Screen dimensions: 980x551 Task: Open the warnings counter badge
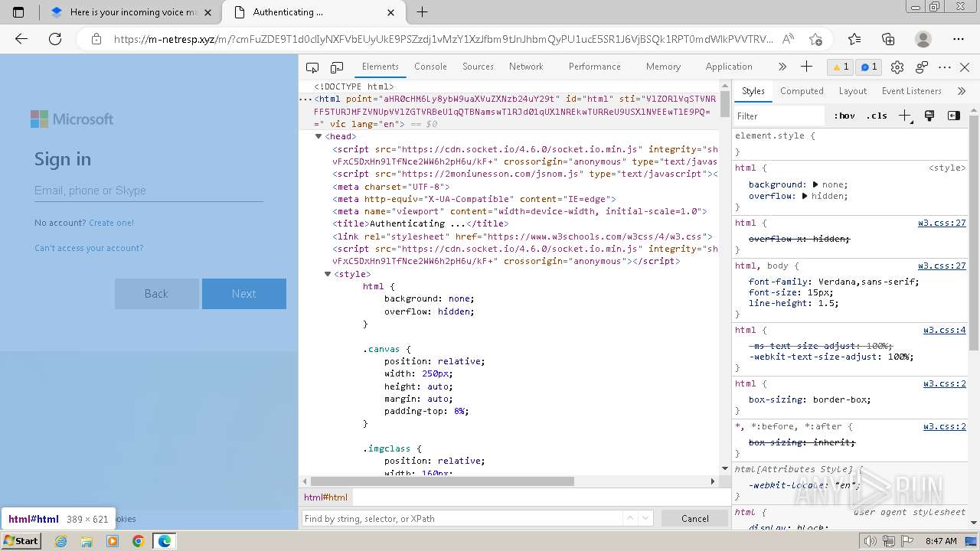tap(841, 67)
